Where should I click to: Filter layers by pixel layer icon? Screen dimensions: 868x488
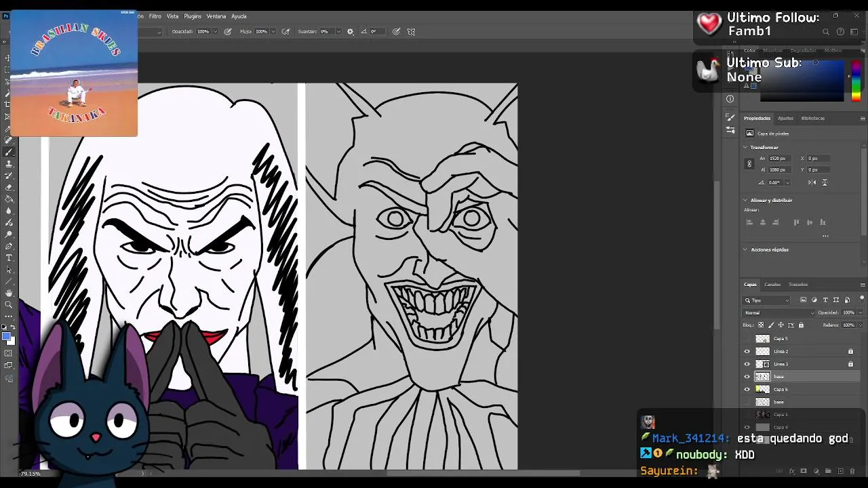(x=804, y=300)
